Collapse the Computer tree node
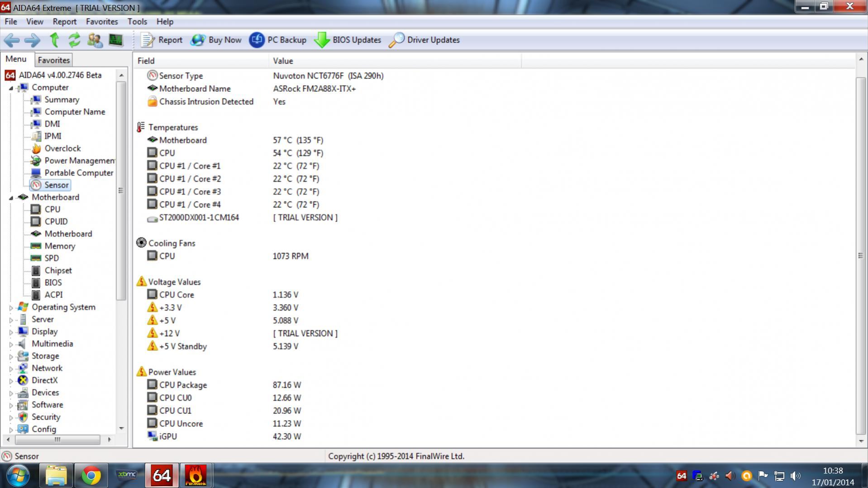Image resolution: width=868 pixels, height=488 pixels. click(11, 88)
